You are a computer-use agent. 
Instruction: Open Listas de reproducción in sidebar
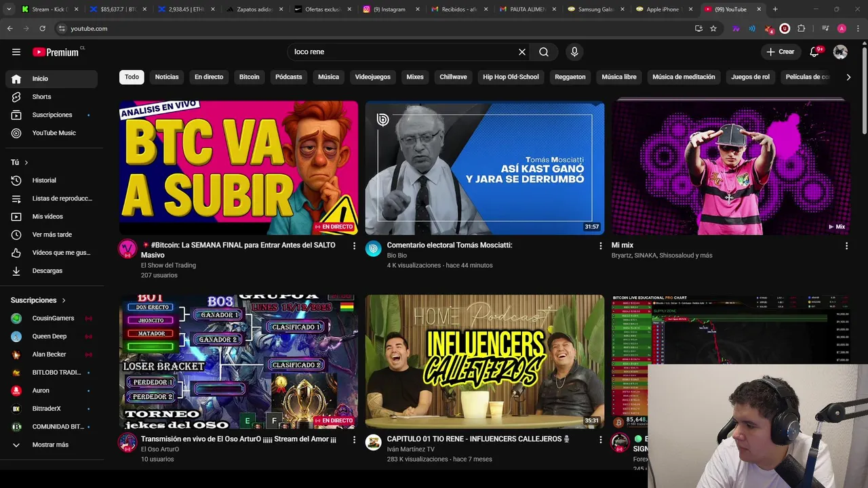tap(52, 199)
